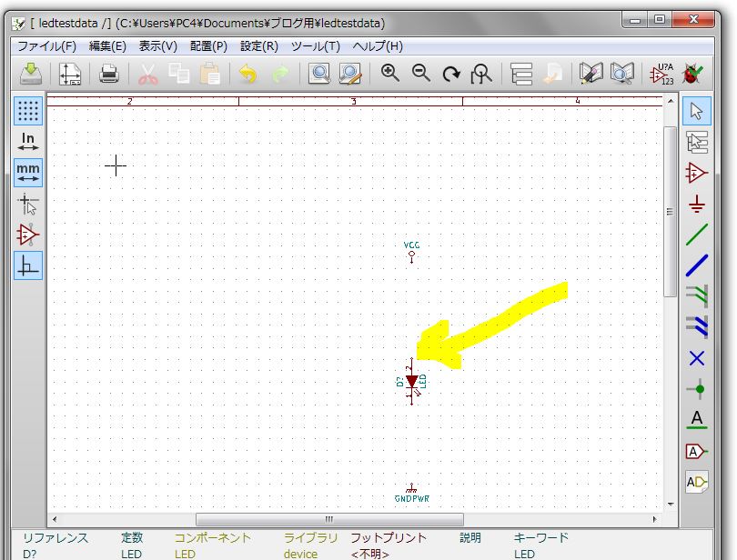Image resolution: width=737 pixels, height=560 pixels.
Task: Open the library editor book icon
Action: coord(591,74)
